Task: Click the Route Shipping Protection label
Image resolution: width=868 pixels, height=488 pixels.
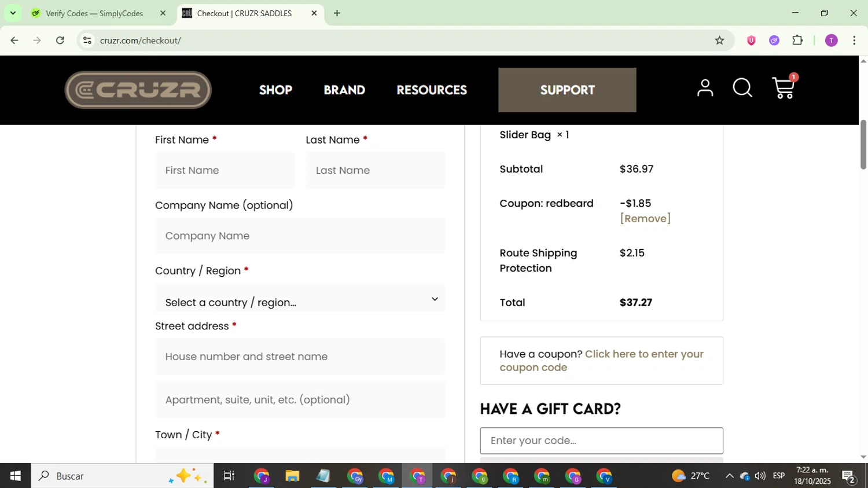Action: pyautogui.click(x=538, y=260)
